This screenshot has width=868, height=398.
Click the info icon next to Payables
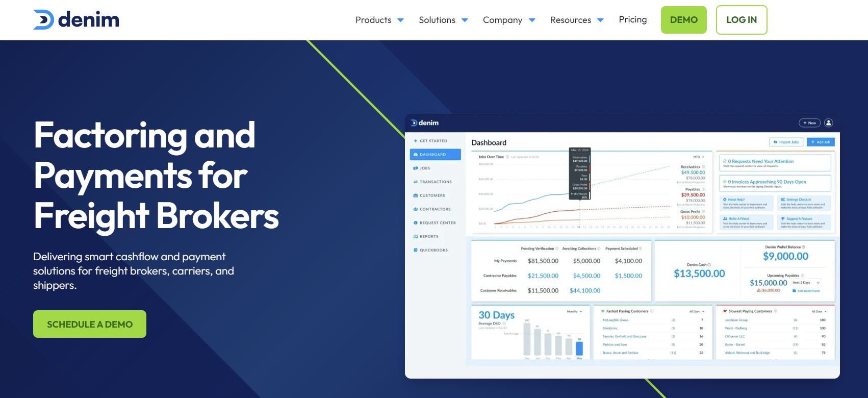[x=703, y=189]
